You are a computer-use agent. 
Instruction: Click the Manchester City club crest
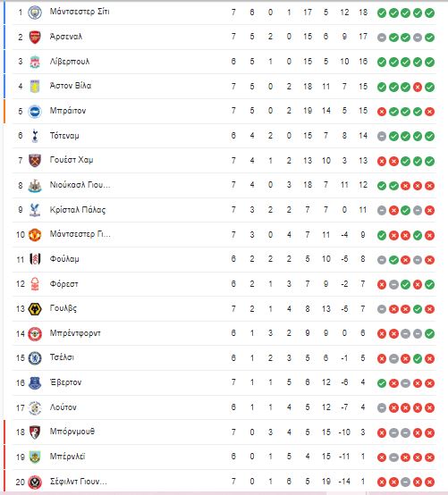coord(35,13)
